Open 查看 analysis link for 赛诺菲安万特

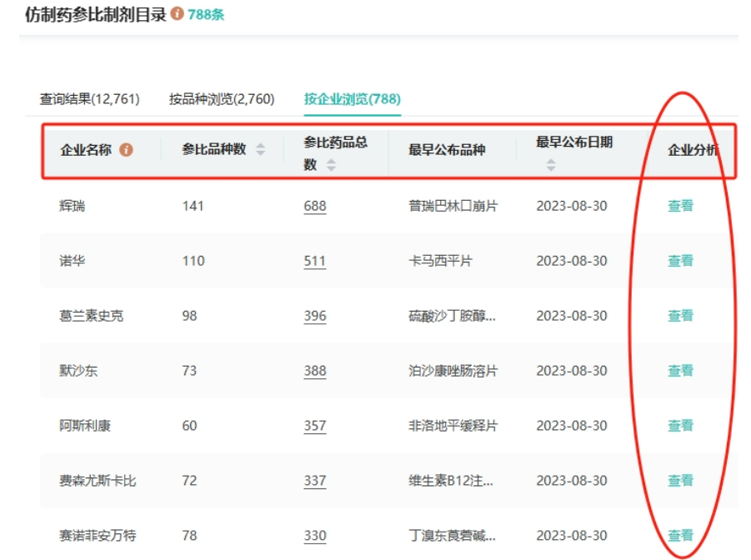(681, 536)
